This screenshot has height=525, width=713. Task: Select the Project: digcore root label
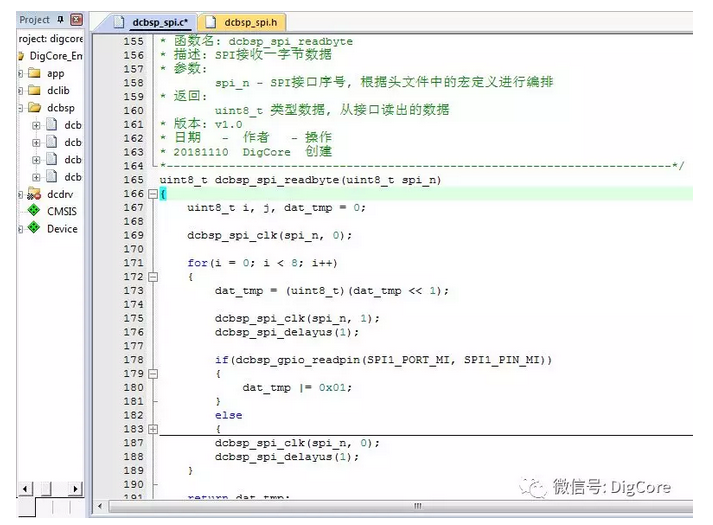(x=50, y=39)
